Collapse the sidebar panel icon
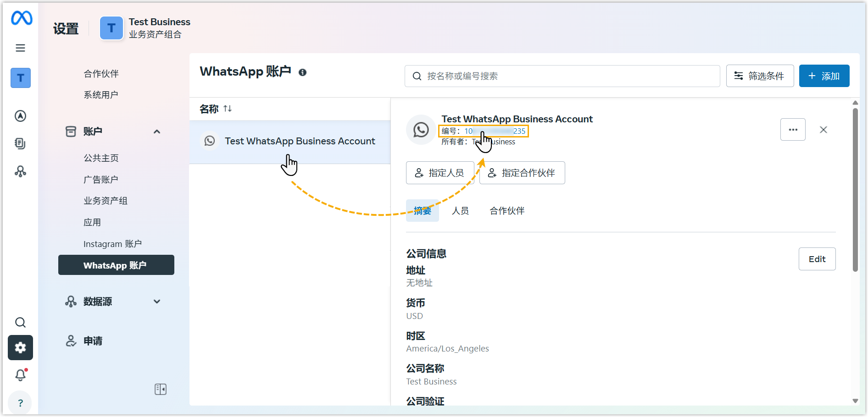This screenshot has height=417, width=868. (x=161, y=390)
